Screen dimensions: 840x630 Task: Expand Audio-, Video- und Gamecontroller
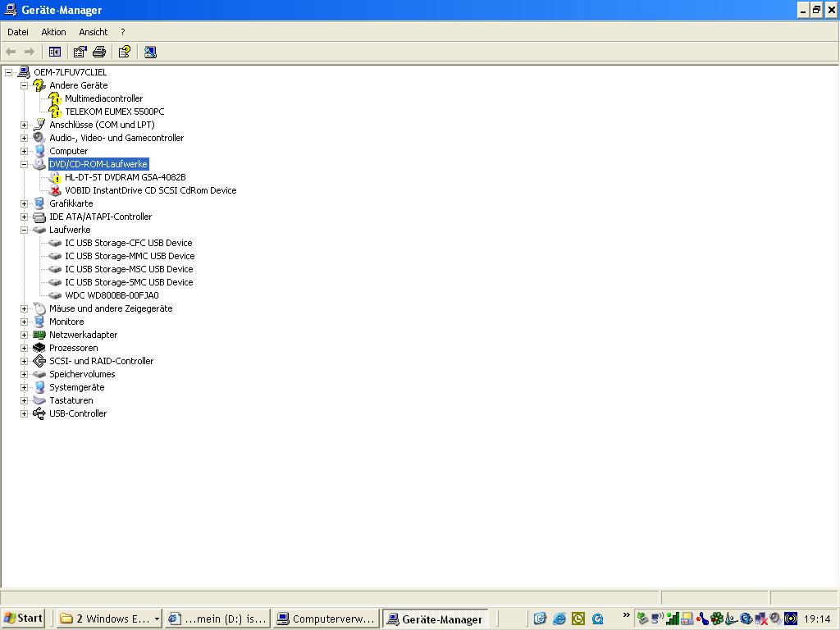pos(24,138)
